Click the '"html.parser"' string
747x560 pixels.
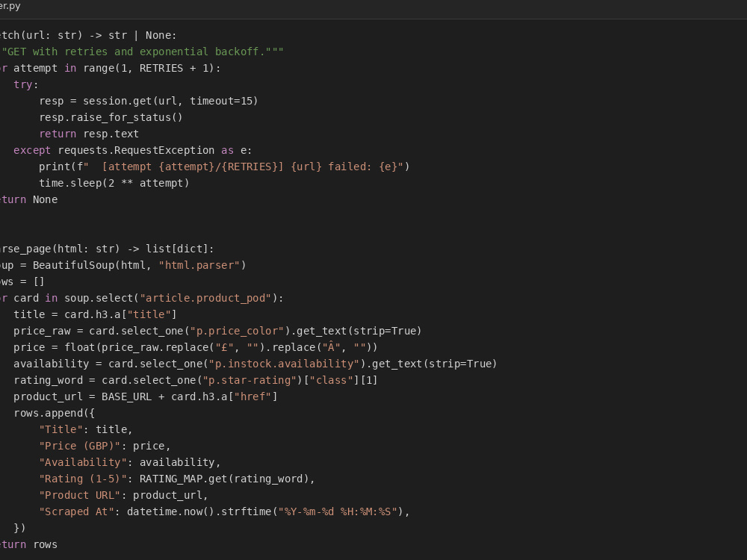(x=199, y=265)
